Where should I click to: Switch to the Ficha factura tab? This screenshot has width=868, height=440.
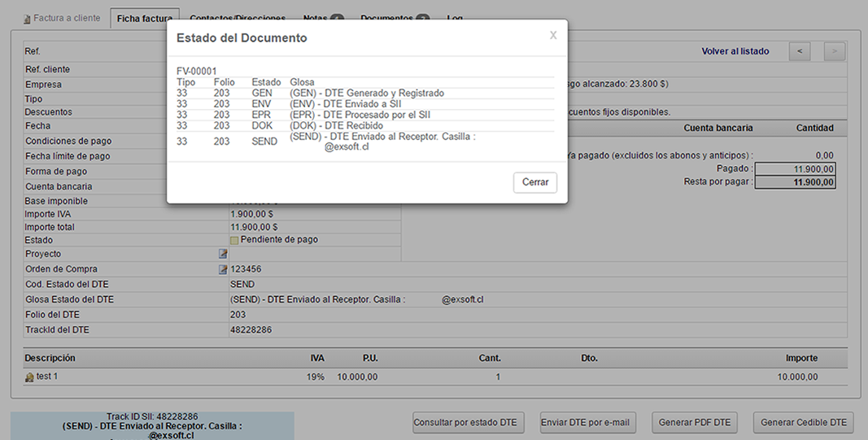[144, 18]
